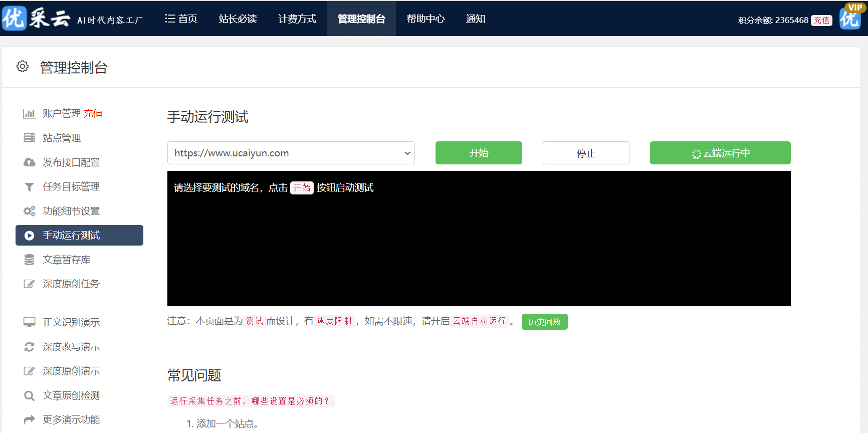This screenshot has height=433, width=868.
Task: Go to 计费方式 in top navigation
Action: coord(297,19)
